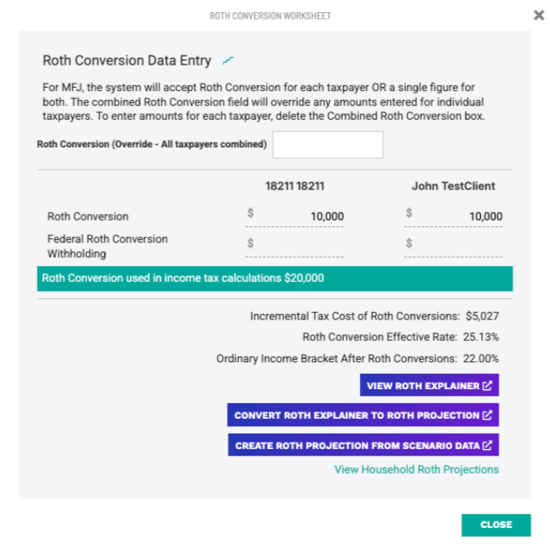Image resolution: width=550 pixels, height=554 pixels.
Task: Select Roth Conversion amount for John TestClient
Action: click(x=453, y=216)
